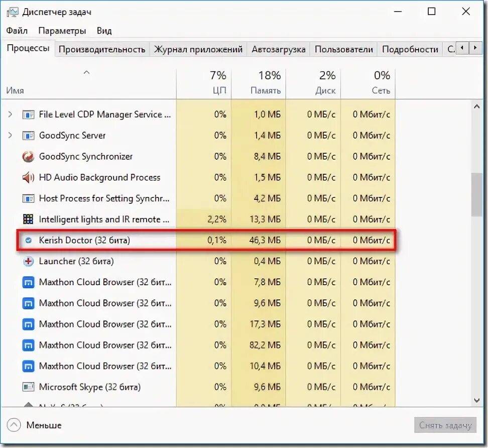This screenshot has width=488, height=448.
Task: Select the Launcher (32 бита) process name
Action: (76, 261)
